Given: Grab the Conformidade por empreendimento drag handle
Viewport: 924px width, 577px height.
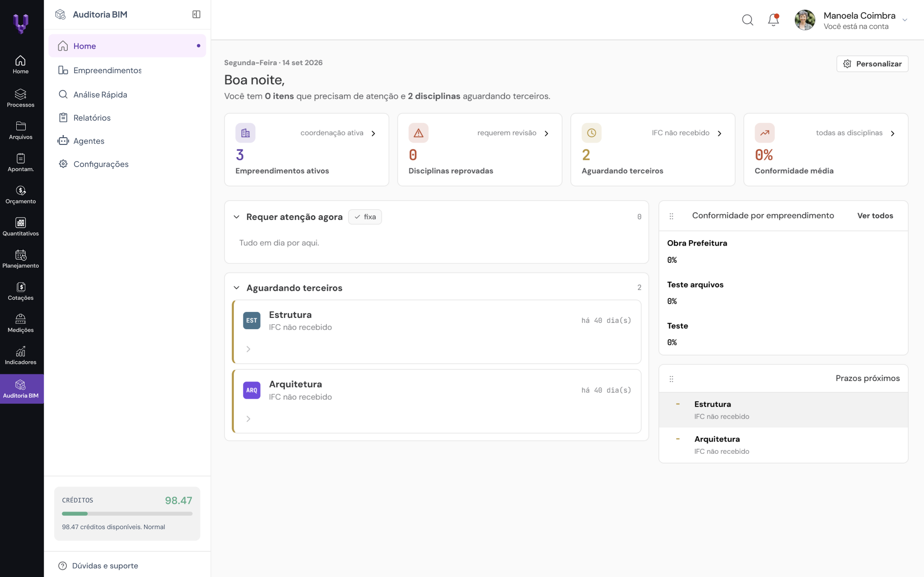Looking at the screenshot, I should (671, 216).
